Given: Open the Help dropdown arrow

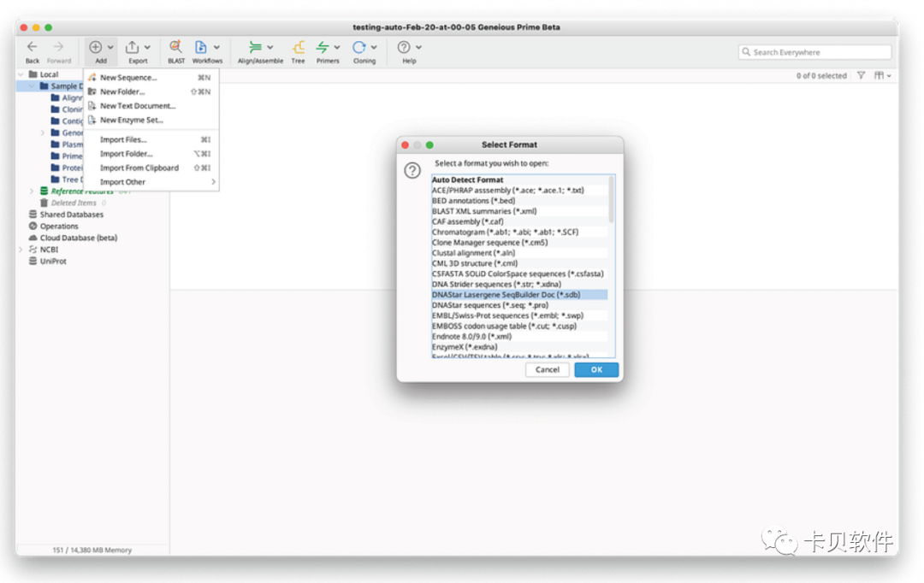Looking at the screenshot, I should (418, 47).
